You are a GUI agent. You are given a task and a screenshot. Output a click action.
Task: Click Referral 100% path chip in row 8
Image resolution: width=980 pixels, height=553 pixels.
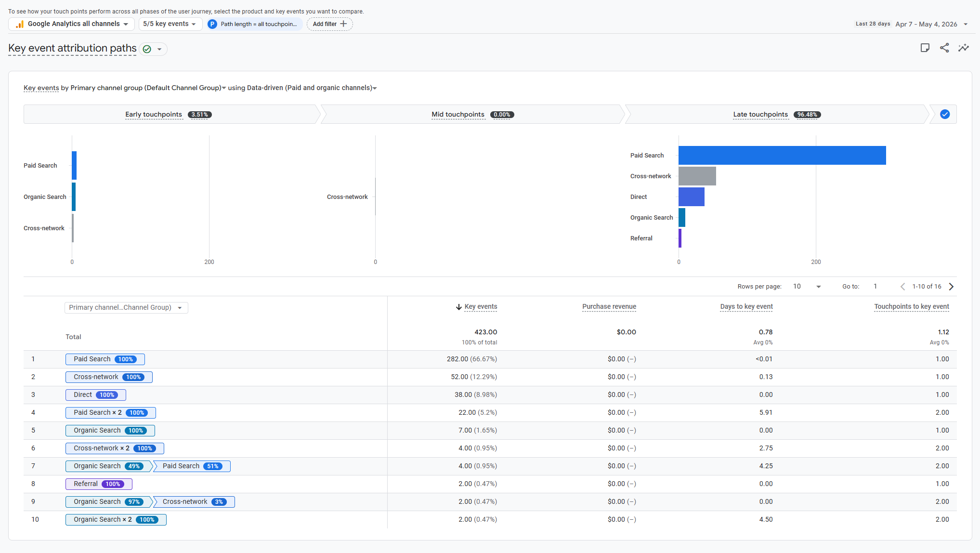pos(99,484)
